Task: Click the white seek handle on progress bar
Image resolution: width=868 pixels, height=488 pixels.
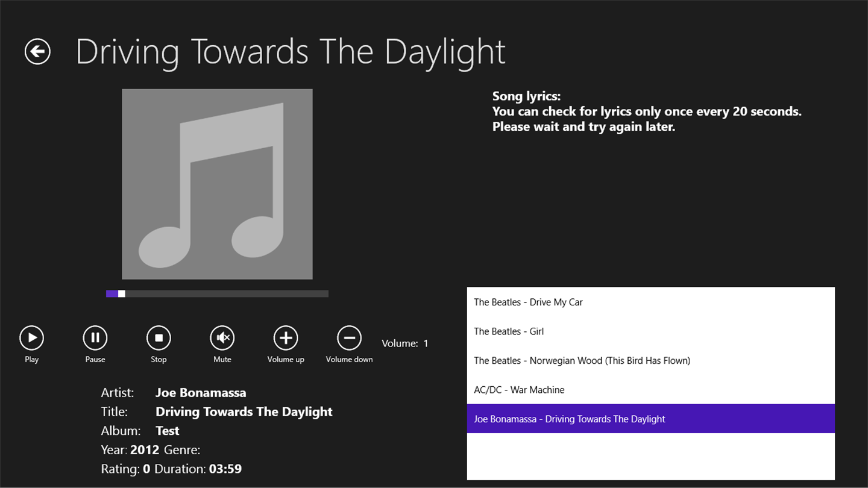Action: (122, 294)
